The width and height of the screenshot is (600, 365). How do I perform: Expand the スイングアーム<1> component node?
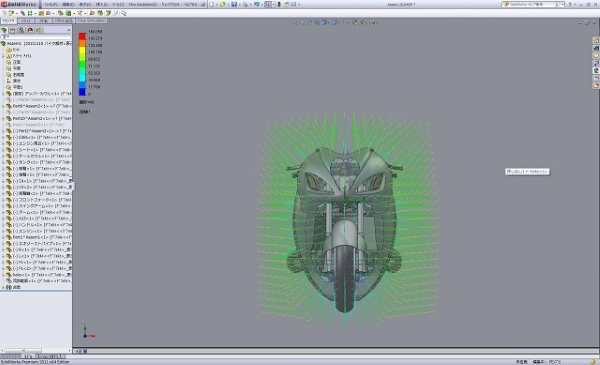pyautogui.click(x=3, y=206)
